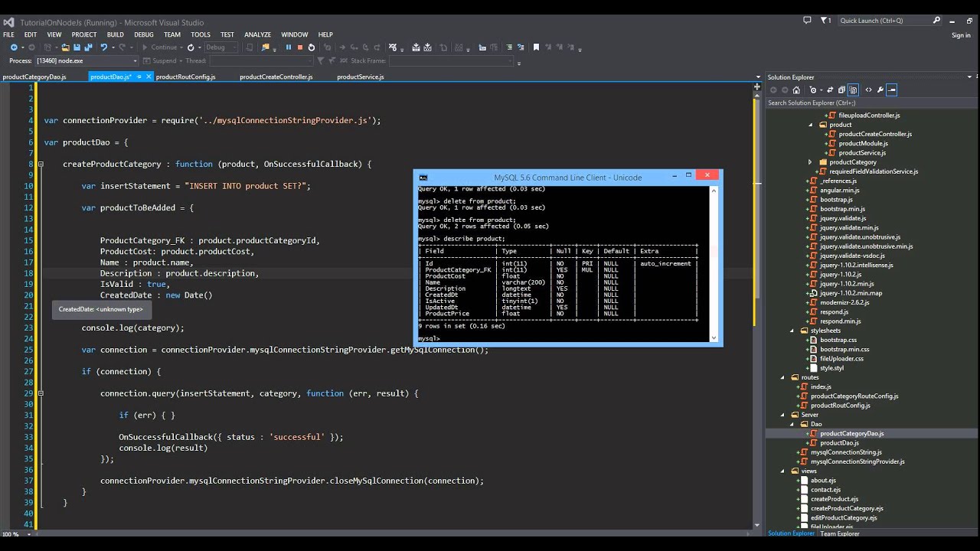
Task: Open the FILE menu
Action: [x=8, y=34]
